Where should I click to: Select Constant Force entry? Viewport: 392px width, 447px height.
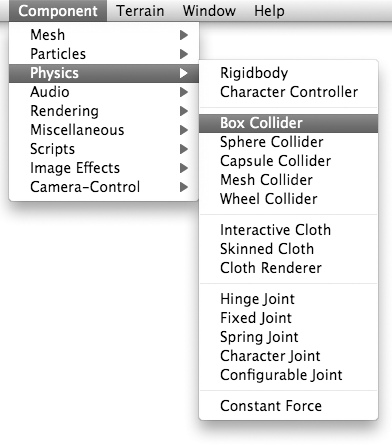click(289, 406)
